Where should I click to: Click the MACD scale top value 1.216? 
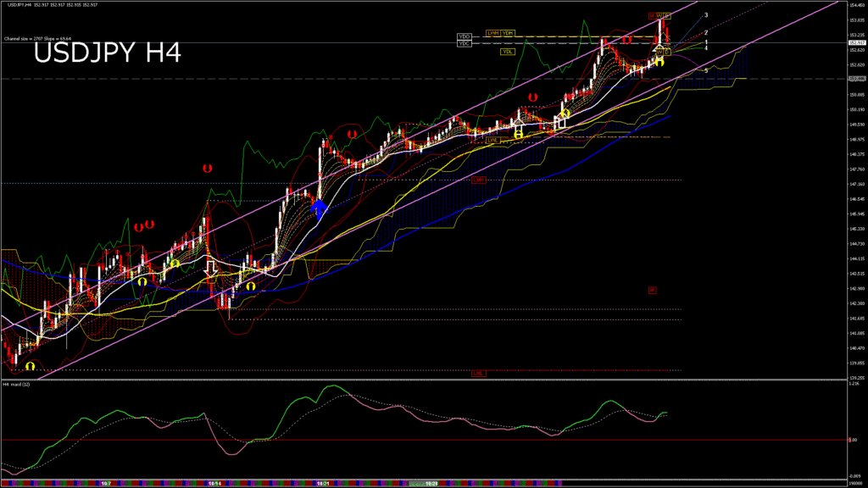pos(854,383)
